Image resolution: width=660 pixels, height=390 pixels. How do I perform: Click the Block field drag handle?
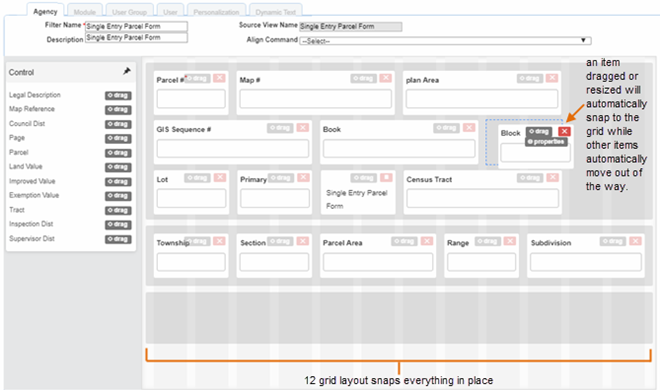539,131
